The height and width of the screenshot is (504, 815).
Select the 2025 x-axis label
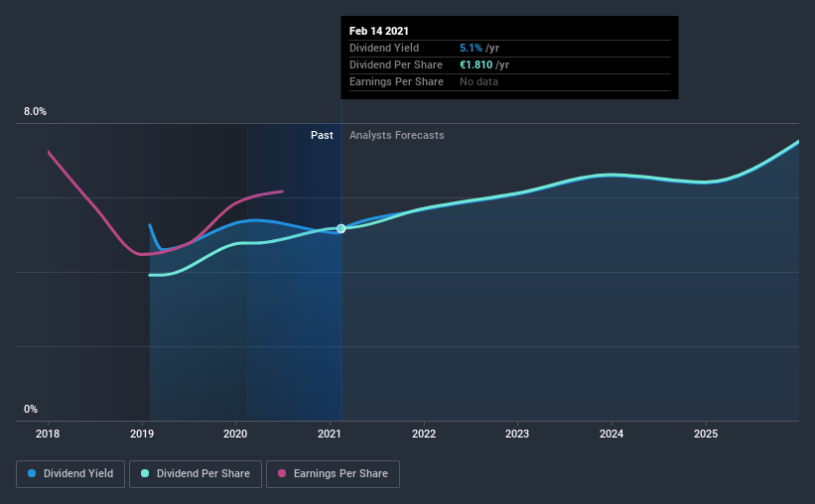pos(706,434)
